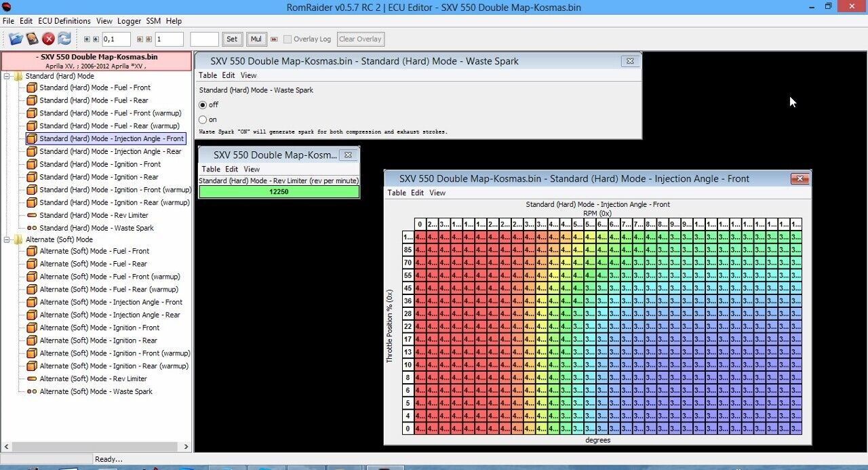Screen dimensions: 868x470
Task: Click the Set button
Action: point(232,39)
